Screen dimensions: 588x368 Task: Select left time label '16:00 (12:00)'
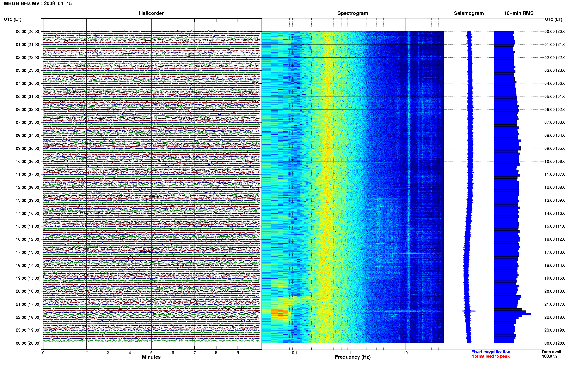[28, 239]
